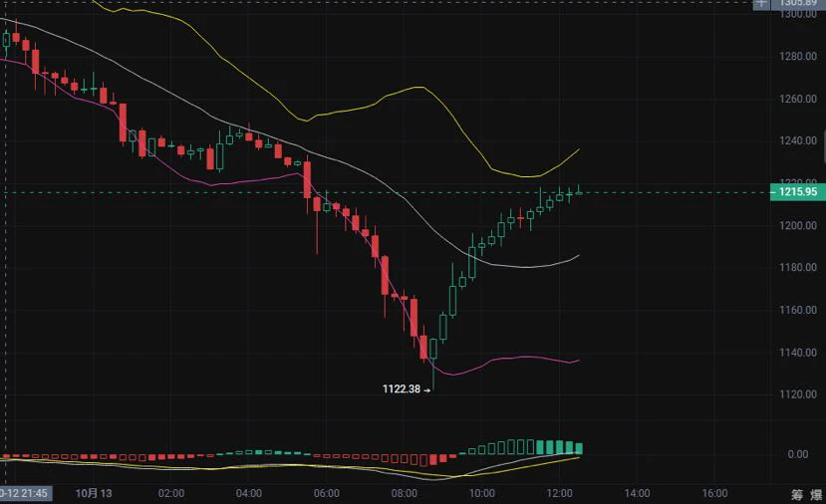Viewport: 826px width, 504px height.
Task: Click the arrow next to the 1122.38 low label
Action: point(426,390)
